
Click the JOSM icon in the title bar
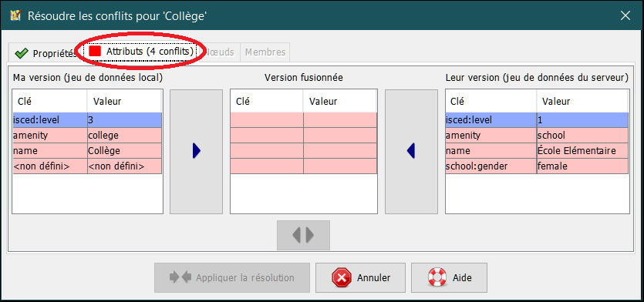(x=15, y=15)
